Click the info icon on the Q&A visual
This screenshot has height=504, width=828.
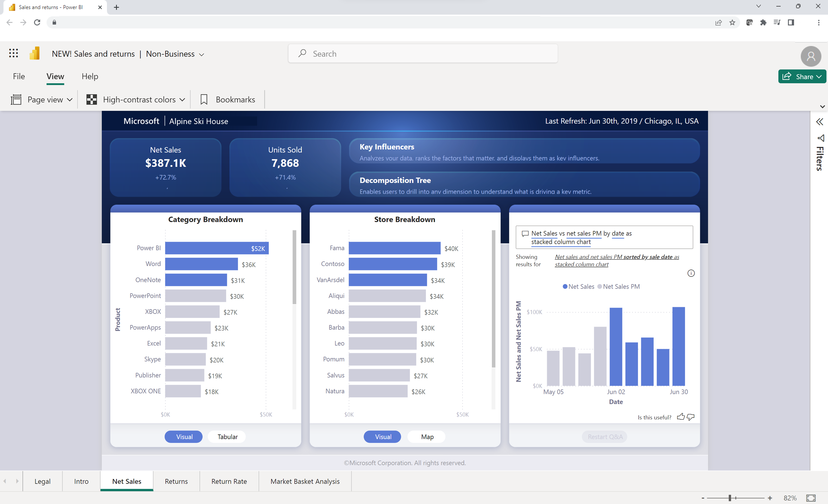pos(691,273)
